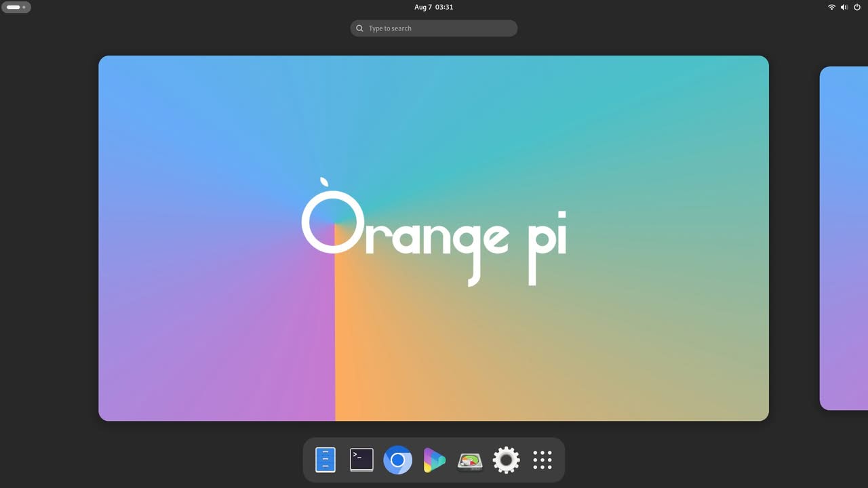Viewport: 868px width, 488px height.
Task: Open the Files manager from the dock
Action: click(x=325, y=460)
